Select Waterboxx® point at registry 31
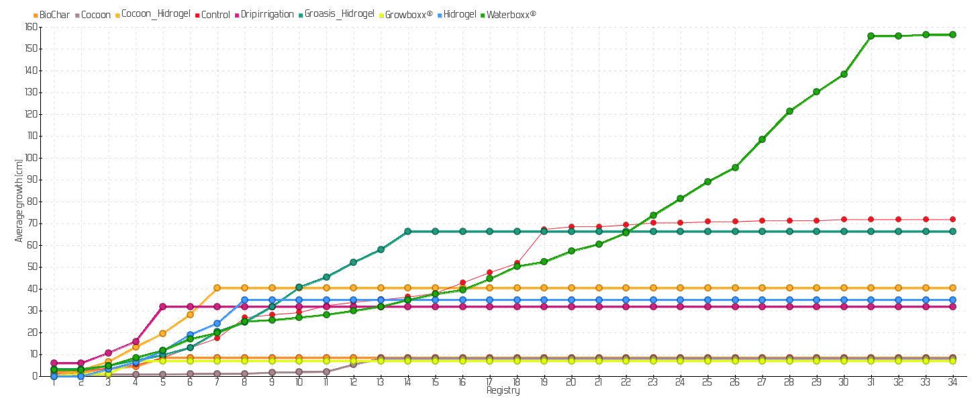This screenshot has width=980, height=403. pos(871,36)
